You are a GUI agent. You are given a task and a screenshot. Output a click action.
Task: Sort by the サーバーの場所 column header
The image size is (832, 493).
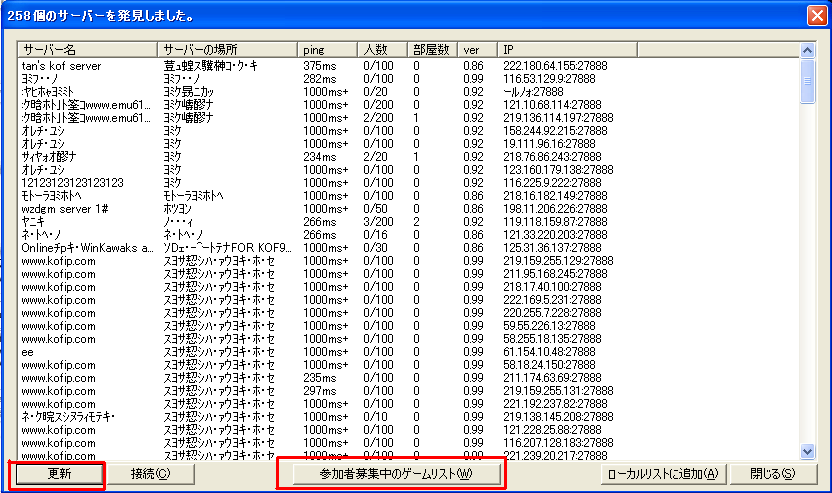227,49
